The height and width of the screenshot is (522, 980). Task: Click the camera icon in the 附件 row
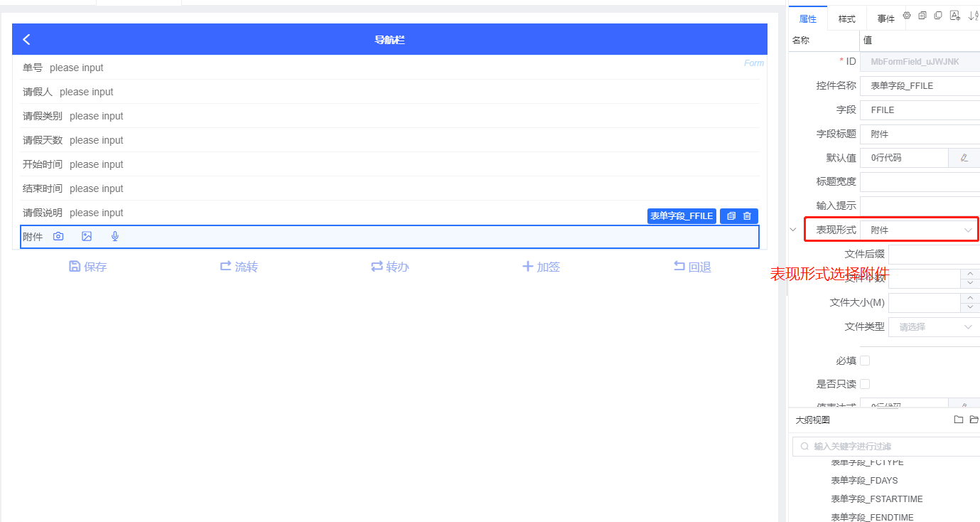pyautogui.click(x=58, y=237)
